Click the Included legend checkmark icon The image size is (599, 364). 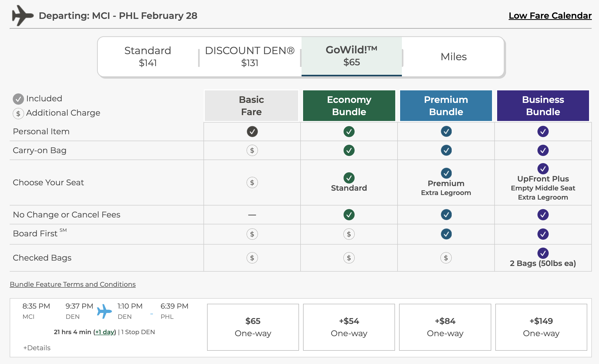click(18, 99)
